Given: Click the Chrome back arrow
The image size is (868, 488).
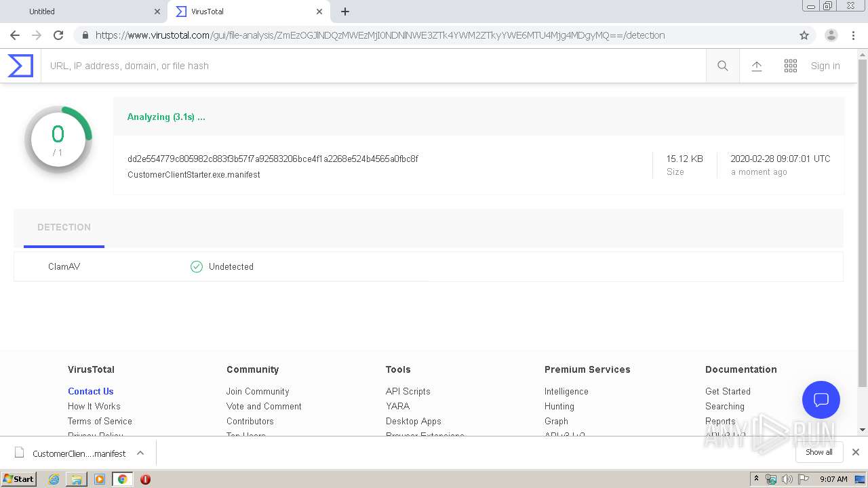Looking at the screenshot, I should pyautogui.click(x=15, y=35).
